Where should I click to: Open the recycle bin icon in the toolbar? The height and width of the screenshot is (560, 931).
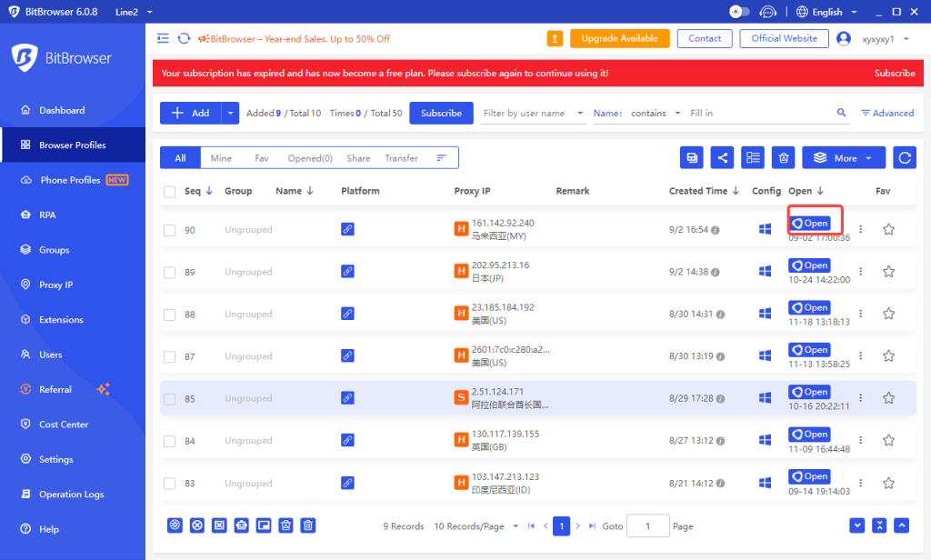coord(783,157)
